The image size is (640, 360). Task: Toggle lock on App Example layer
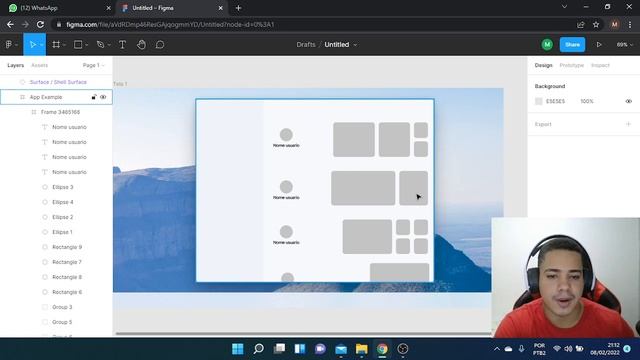coord(94,97)
